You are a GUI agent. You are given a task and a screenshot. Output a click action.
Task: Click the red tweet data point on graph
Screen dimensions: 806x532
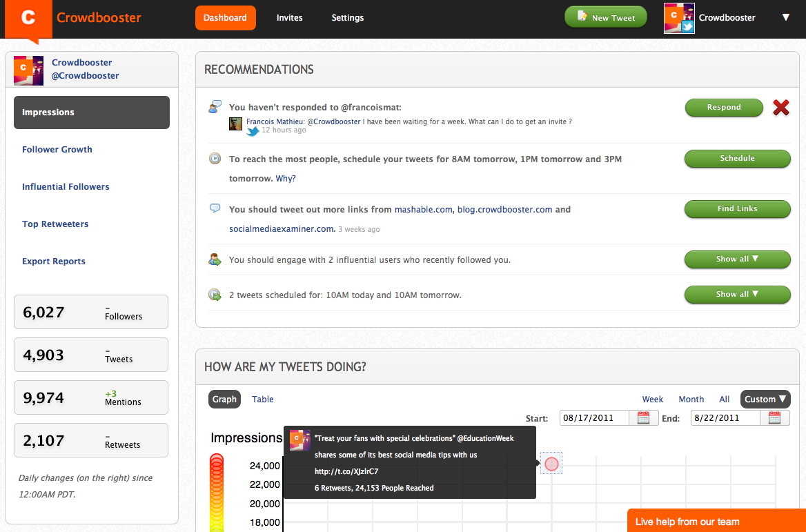click(x=551, y=464)
